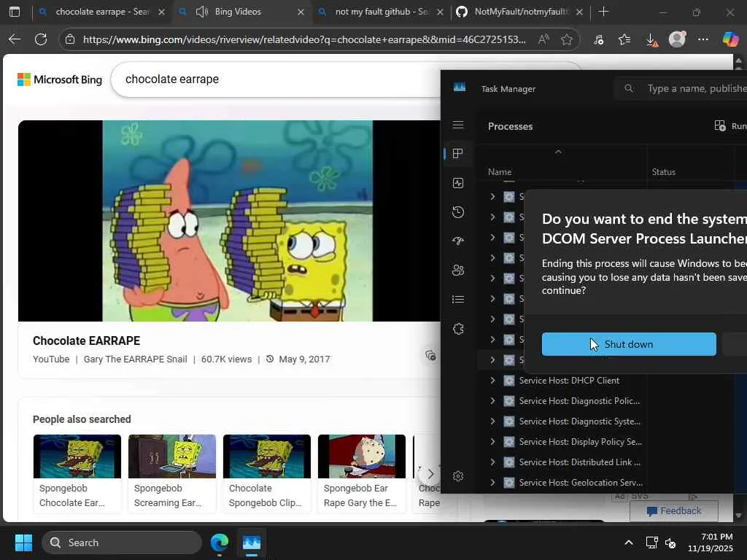This screenshot has height=560, width=747.
Task: Open Windows Start menu
Action: [23, 542]
